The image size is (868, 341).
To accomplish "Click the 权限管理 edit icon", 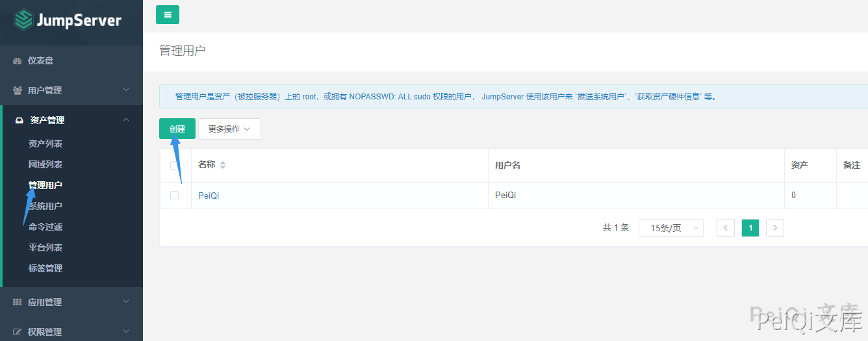I will click(x=18, y=332).
